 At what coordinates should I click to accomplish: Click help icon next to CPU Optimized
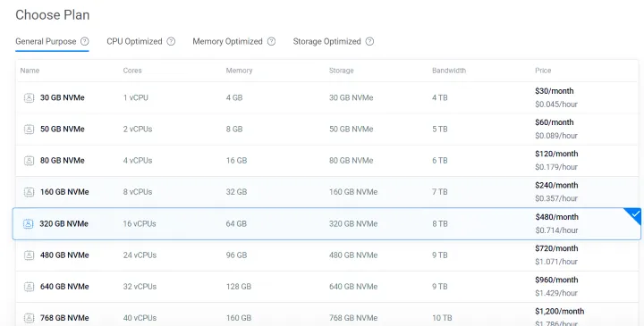pyautogui.click(x=171, y=41)
